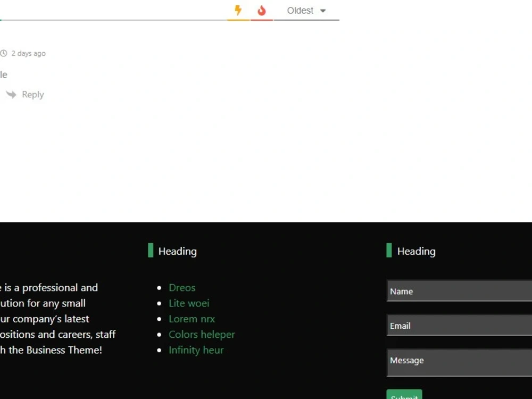
Task: Click Reply under the comment
Action: 32,94
